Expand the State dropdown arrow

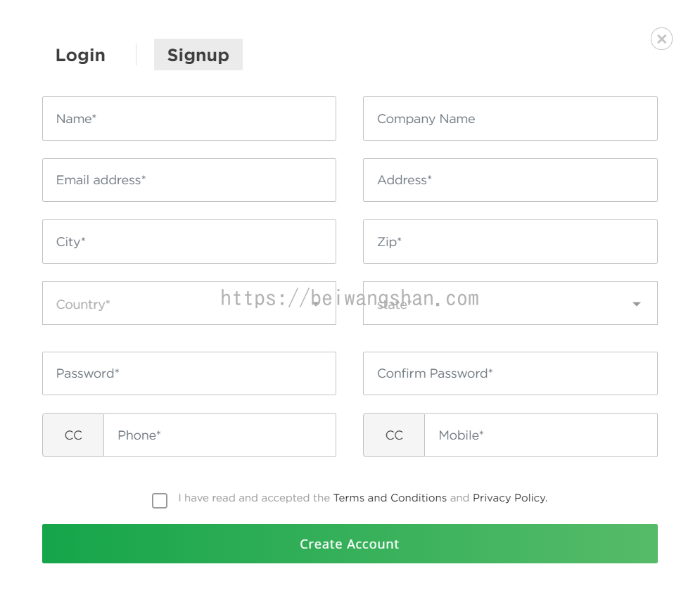[636, 304]
